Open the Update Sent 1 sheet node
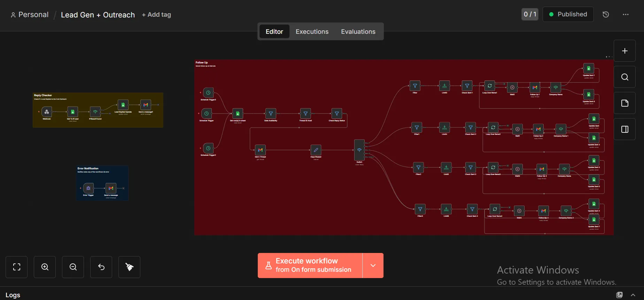 coord(589,68)
